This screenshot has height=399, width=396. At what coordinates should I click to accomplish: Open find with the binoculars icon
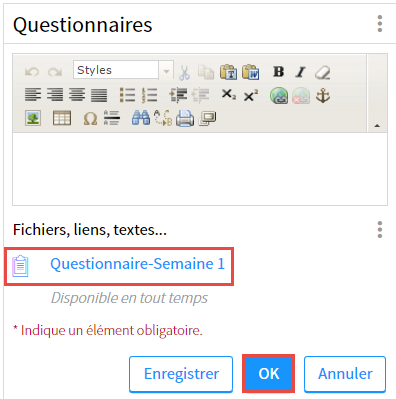141,118
